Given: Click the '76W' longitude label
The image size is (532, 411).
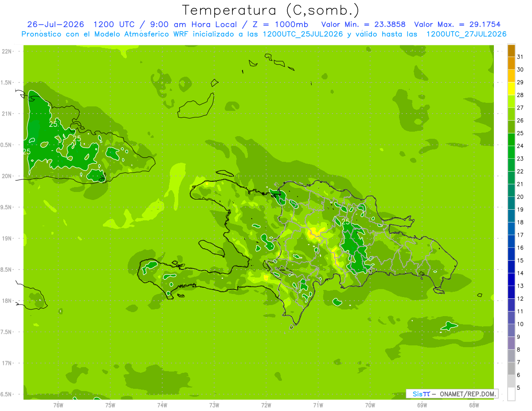Looking at the screenshot, I should pyautogui.click(x=58, y=405).
